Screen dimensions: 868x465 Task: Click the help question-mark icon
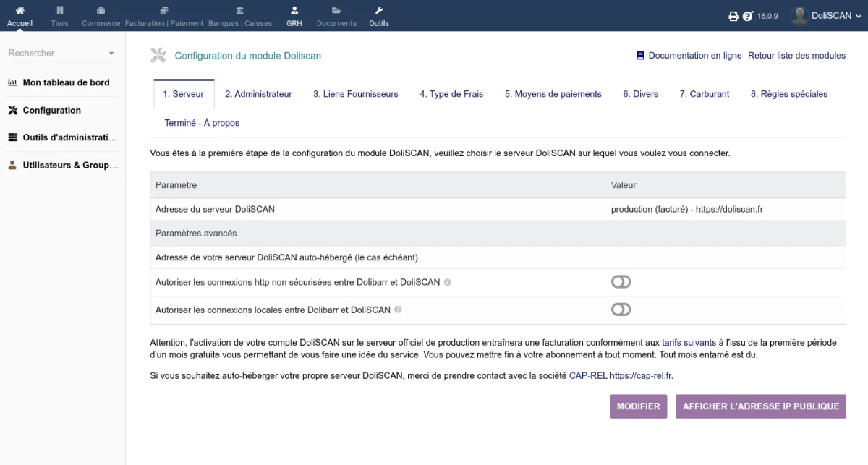click(x=748, y=16)
